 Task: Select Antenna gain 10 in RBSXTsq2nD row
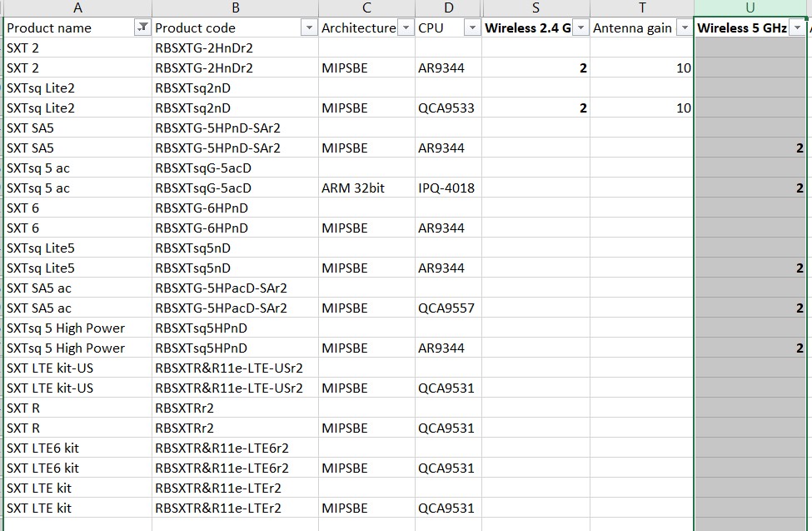pyautogui.click(x=642, y=108)
